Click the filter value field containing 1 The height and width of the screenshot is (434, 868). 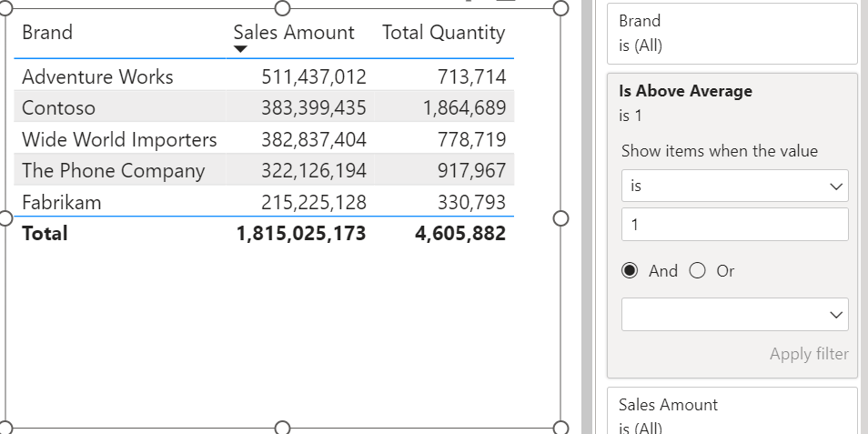click(734, 225)
